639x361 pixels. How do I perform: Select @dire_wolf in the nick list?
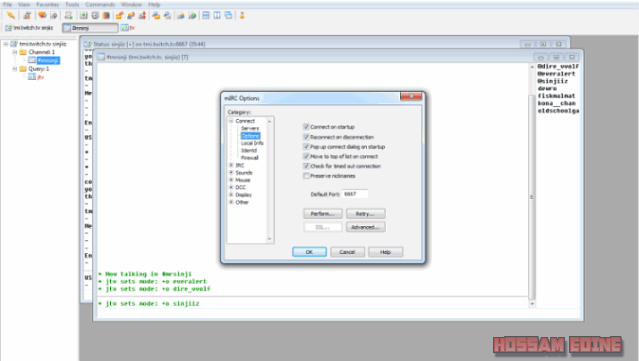558,66
